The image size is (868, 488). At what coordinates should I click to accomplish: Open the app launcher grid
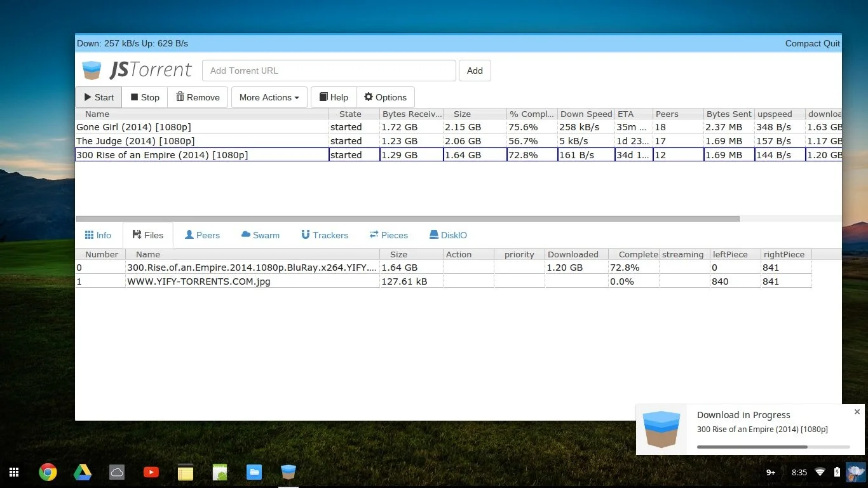coord(13,472)
